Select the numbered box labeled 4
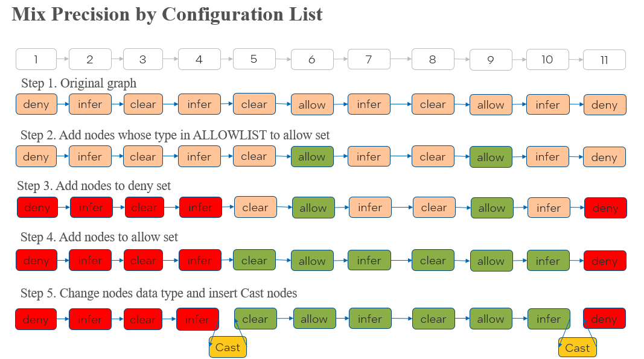 [x=199, y=60]
